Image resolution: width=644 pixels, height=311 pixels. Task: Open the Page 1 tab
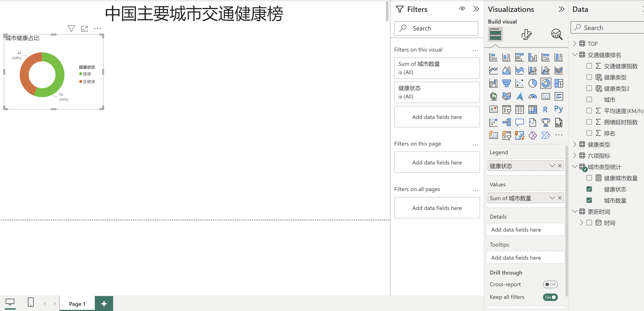pyautogui.click(x=77, y=304)
